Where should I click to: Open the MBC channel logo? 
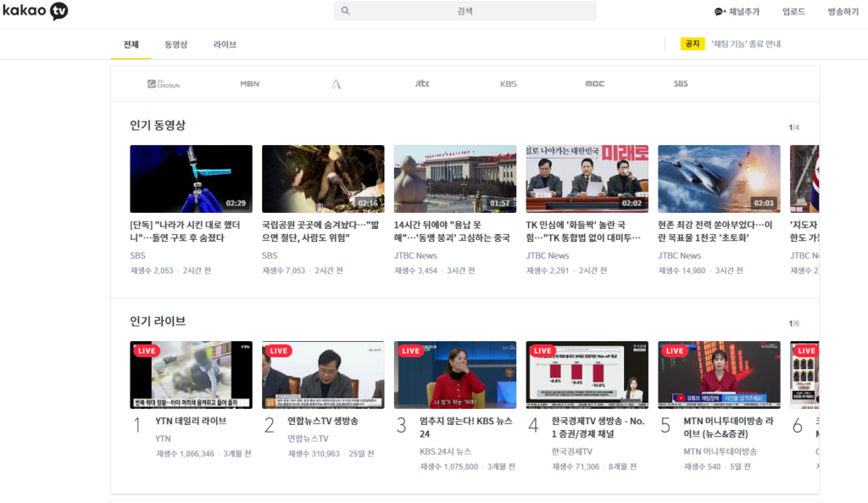point(594,84)
